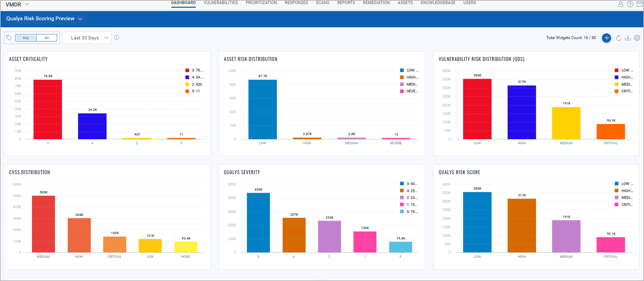Select the Any tag match toggle
The height and width of the screenshot is (281, 644).
click(x=26, y=38)
